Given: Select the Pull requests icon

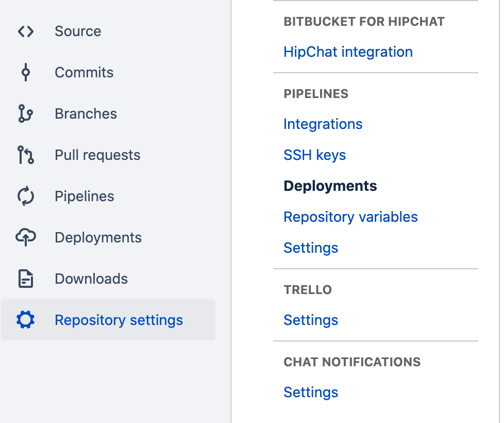Looking at the screenshot, I should (25, 155).
